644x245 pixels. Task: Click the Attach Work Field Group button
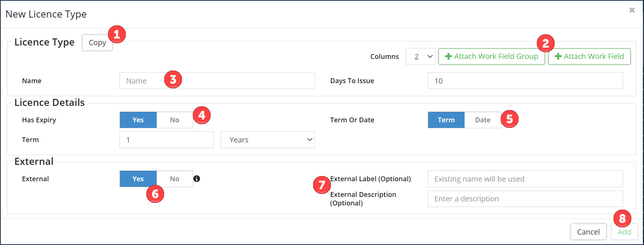(x=491, y=56)
